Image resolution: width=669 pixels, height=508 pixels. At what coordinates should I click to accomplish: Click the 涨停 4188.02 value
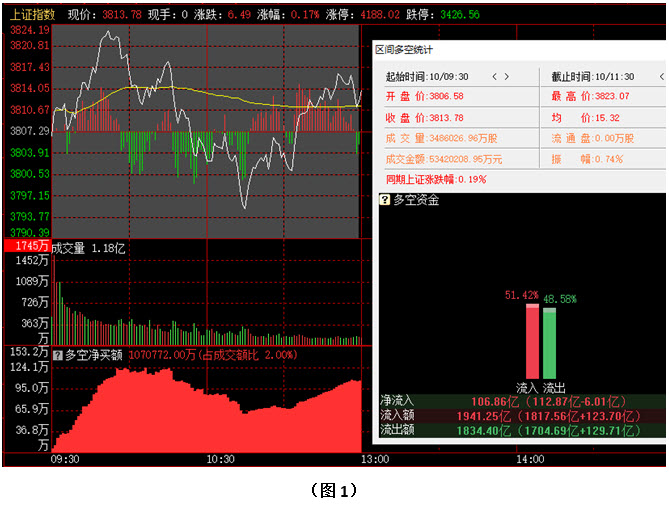pyautogui.click(x=380, y=15)
